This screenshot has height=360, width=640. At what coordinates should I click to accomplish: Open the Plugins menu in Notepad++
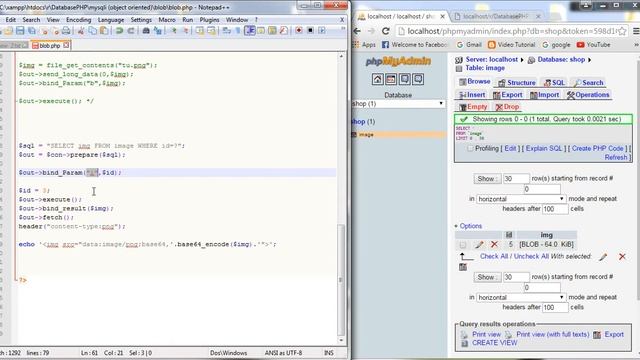click(209, 20)
